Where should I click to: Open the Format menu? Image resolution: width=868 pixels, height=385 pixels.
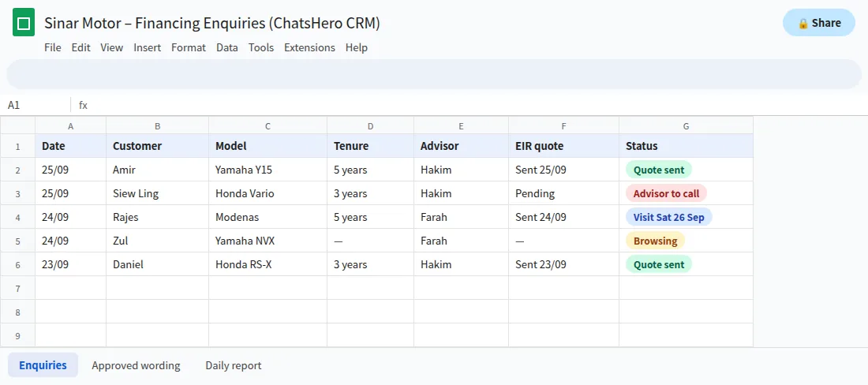[x=189, y=47]
